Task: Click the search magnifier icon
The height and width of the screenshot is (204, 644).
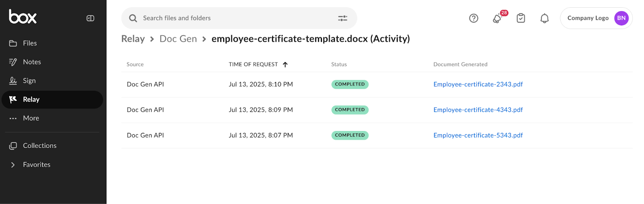Action: (x=133, y=18)
